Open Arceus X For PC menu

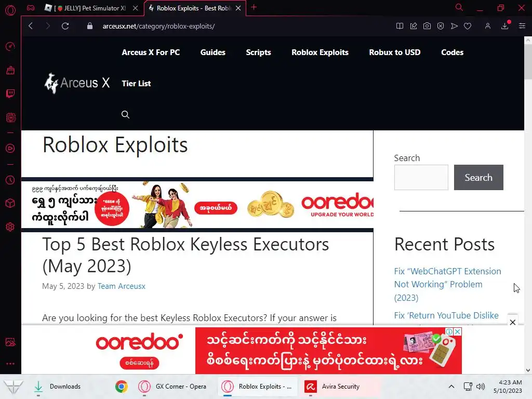click(x=151, y=52)
